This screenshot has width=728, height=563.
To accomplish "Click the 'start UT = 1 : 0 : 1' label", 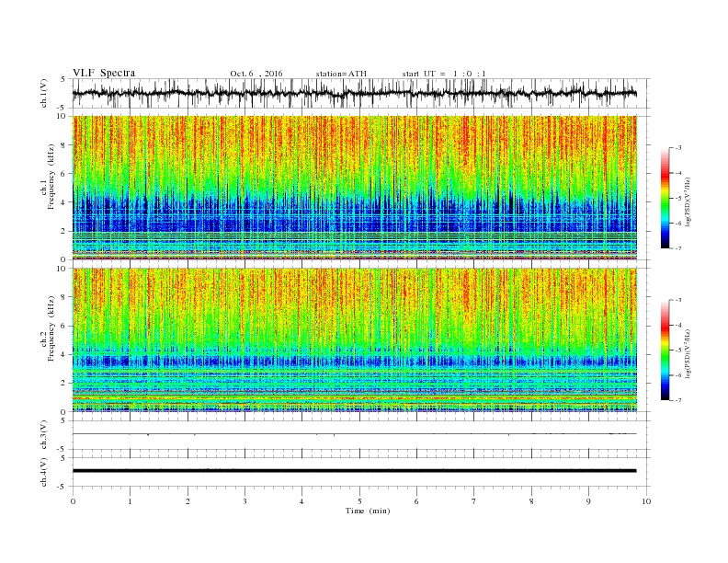I will click(x=444, y=74).
